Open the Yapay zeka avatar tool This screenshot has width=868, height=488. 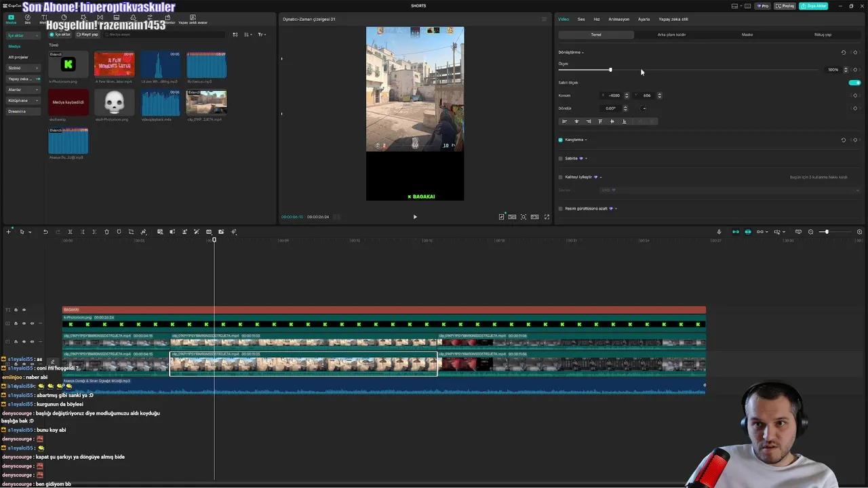(x=193, y=19)
